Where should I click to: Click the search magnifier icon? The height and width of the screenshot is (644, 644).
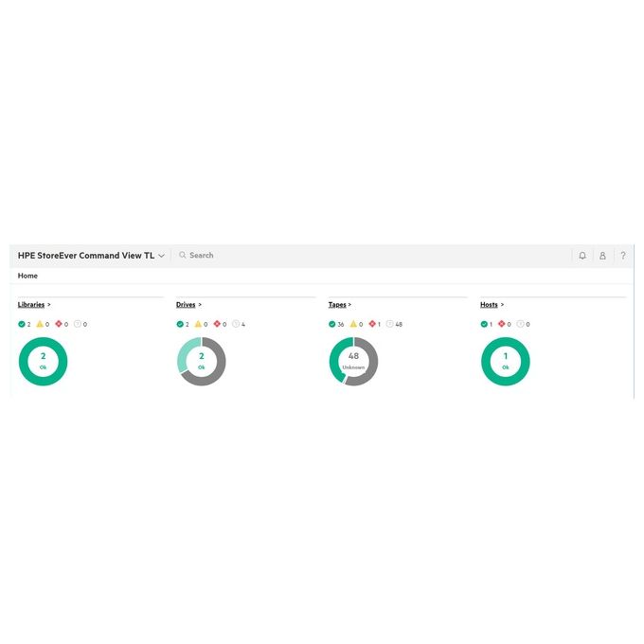[x=183, y=255]
